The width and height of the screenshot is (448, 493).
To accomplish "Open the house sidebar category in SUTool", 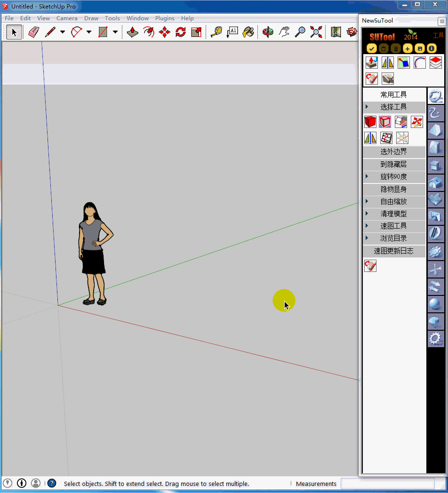I will click(x=436, y=182).
